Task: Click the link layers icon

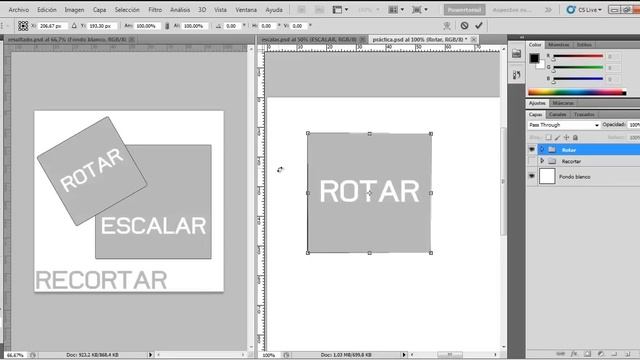Action: [x=561, y=354]
